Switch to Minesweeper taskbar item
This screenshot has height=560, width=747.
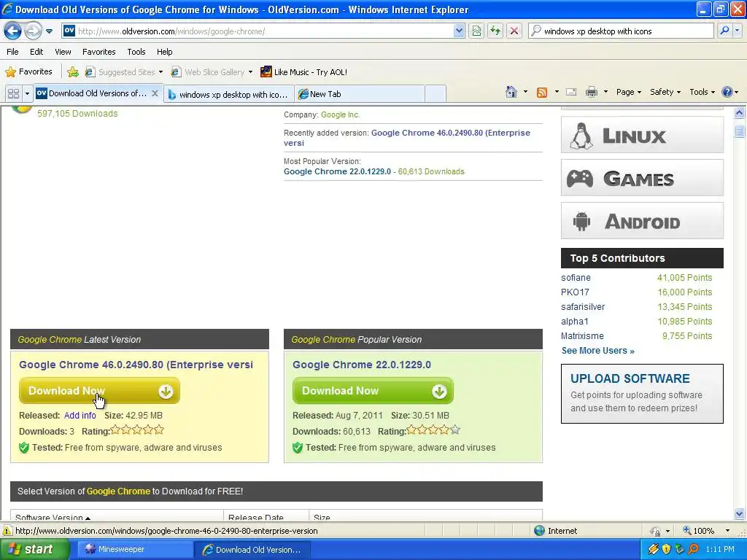pyautogui.click(x=133, y=549)
